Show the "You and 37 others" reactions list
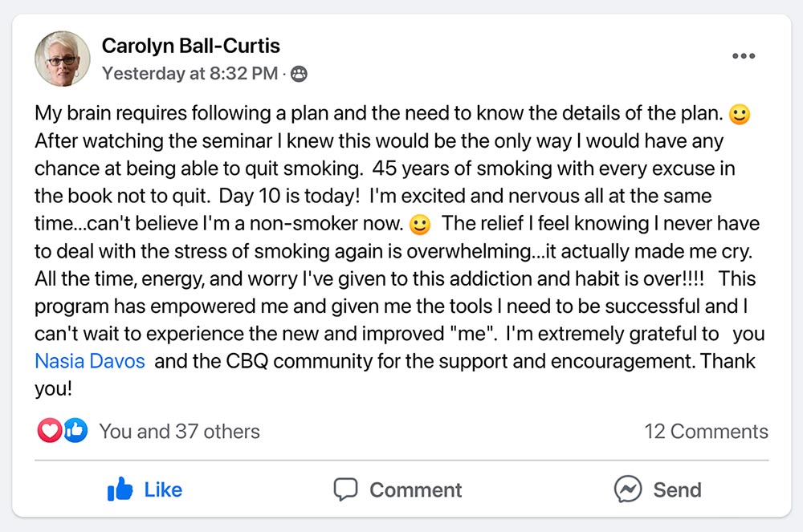The image size is (803, 532). click(179, 431)
